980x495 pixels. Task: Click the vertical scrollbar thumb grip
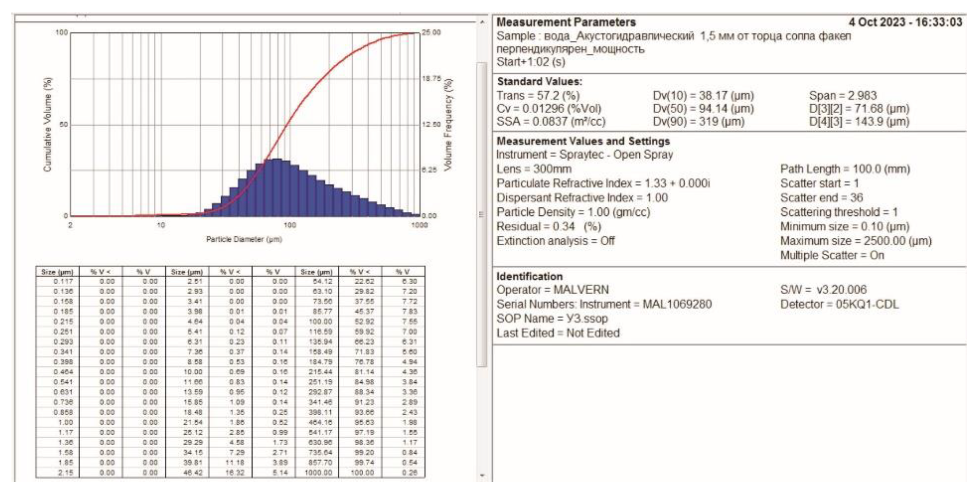482,215
